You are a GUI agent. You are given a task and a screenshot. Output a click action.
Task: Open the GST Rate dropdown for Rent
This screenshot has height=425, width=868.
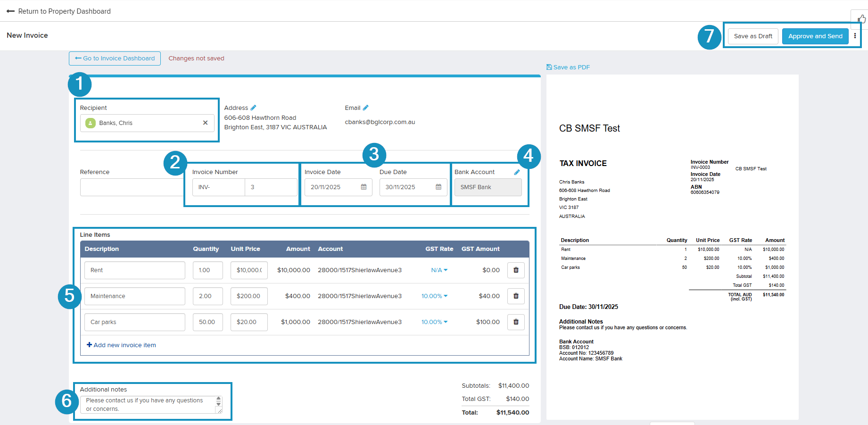point(439,270)
